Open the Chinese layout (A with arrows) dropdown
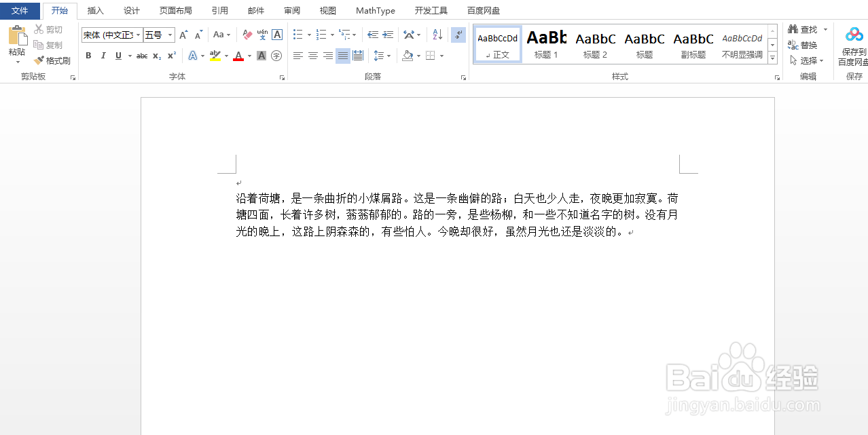 pyautogui.click(x=412, y=35)
